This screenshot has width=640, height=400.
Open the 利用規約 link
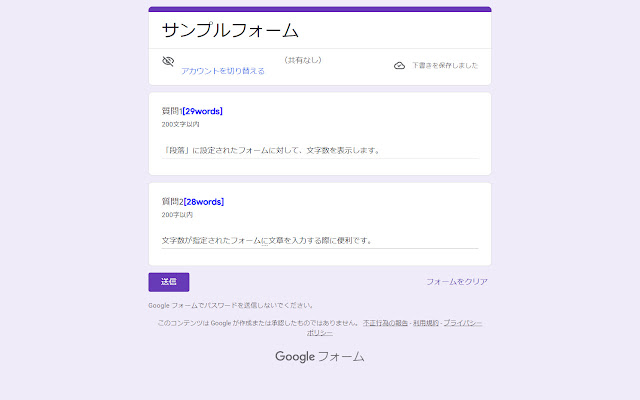426,323
